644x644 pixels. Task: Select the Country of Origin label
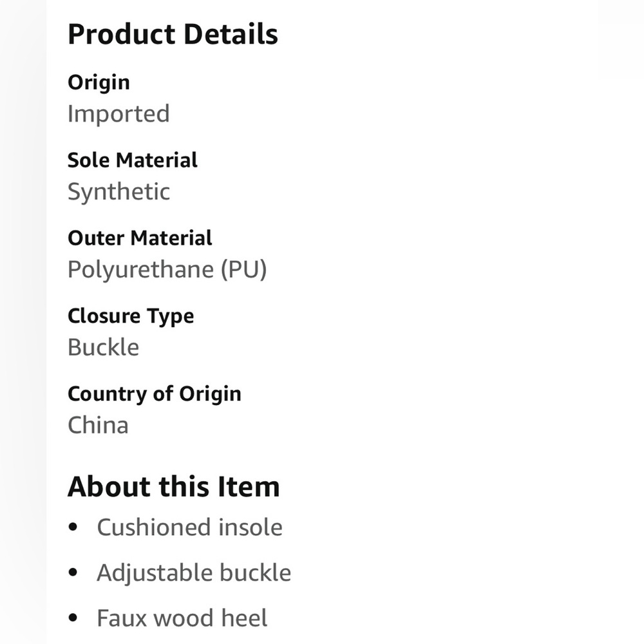click(155, 394)
